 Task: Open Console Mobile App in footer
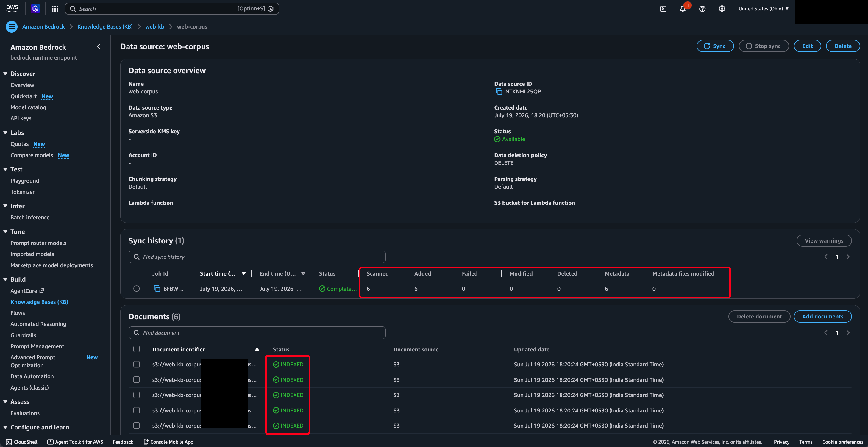pyautogui.click(x=168, y=442)
